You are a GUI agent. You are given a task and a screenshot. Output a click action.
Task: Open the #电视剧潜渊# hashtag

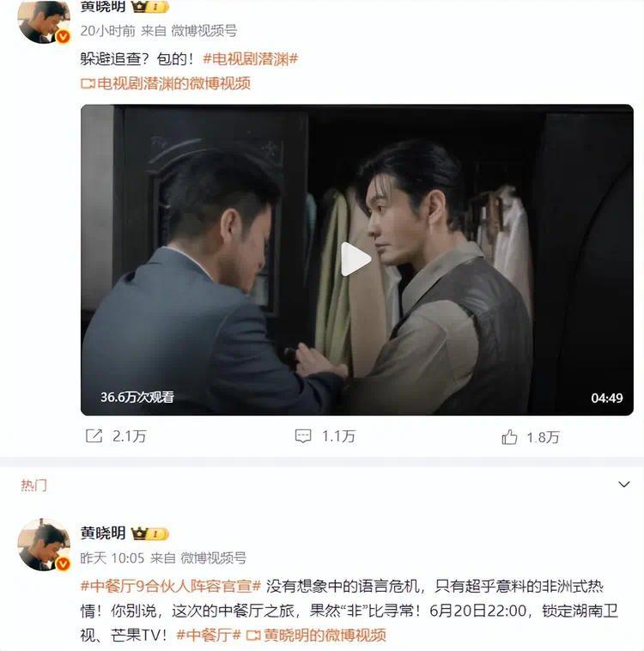[x=251, y=59]
